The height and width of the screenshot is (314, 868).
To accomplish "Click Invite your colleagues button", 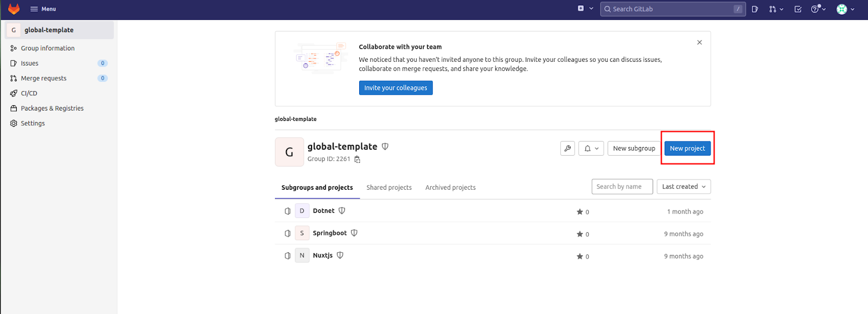I will click(395, 88).
